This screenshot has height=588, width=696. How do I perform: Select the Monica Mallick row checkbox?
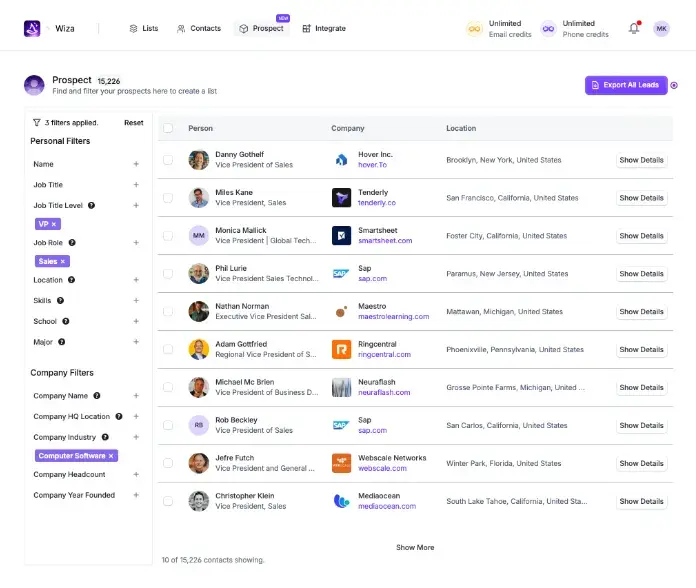pos(168,236)
